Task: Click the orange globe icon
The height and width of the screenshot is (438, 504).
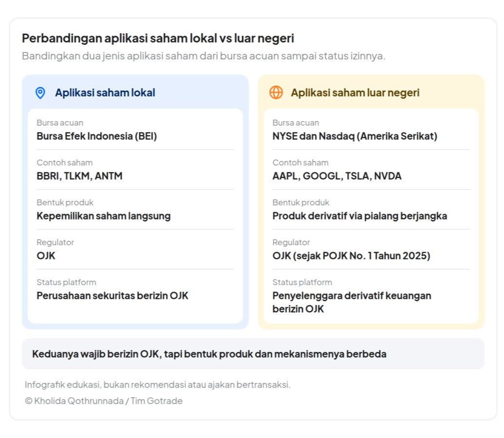Action: 276,92
